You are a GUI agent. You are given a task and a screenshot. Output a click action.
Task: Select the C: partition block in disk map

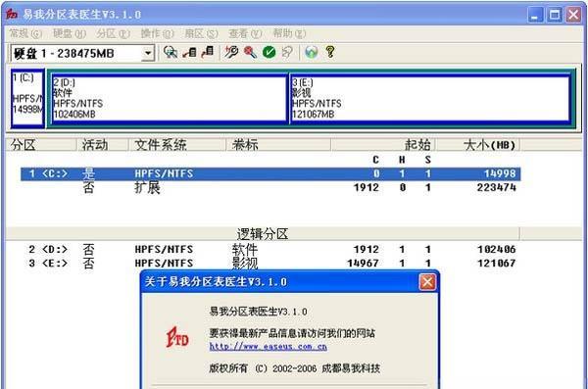pyautogui.click(x=27, y=98)
